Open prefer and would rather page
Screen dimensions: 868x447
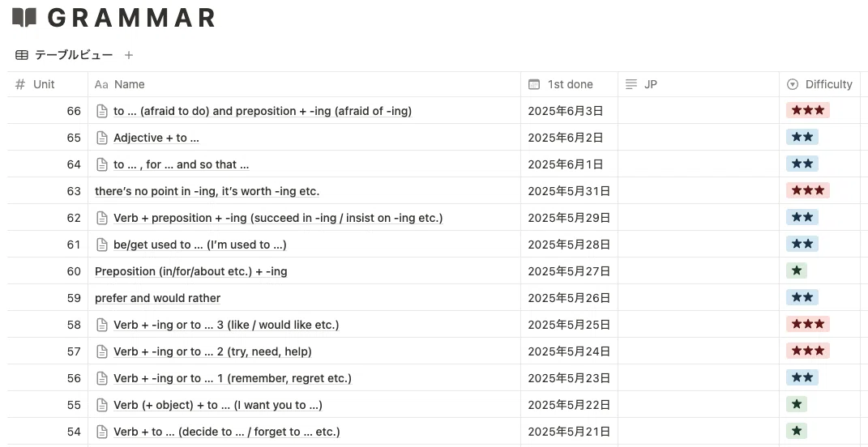pos(158,298)
